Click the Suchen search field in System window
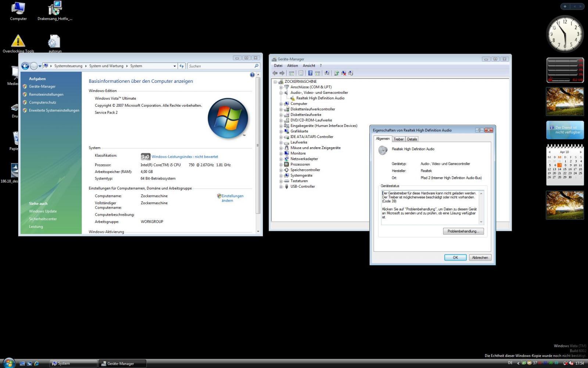Screen dimensions: 588x368 224,66
